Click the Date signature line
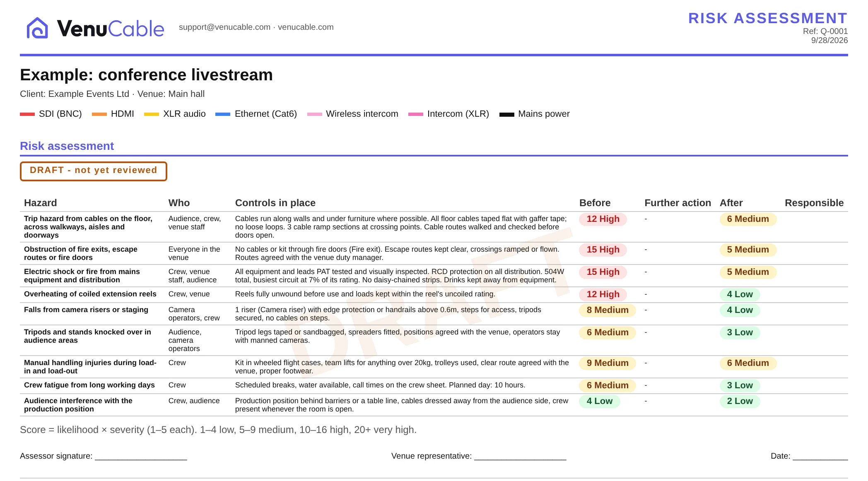868x481 pixels. 809,456
